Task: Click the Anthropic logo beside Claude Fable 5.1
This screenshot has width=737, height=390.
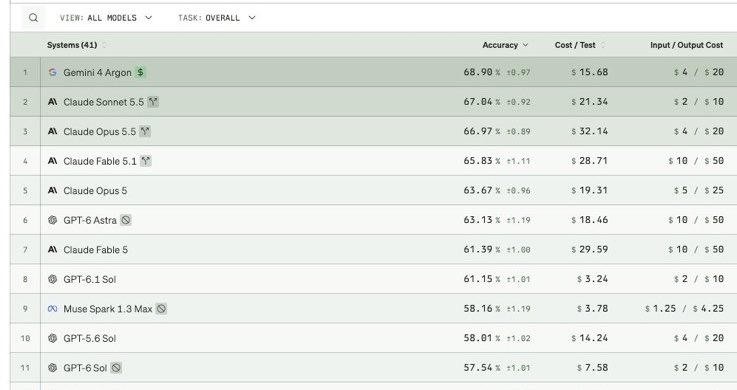Action: (x=53, y=161)
